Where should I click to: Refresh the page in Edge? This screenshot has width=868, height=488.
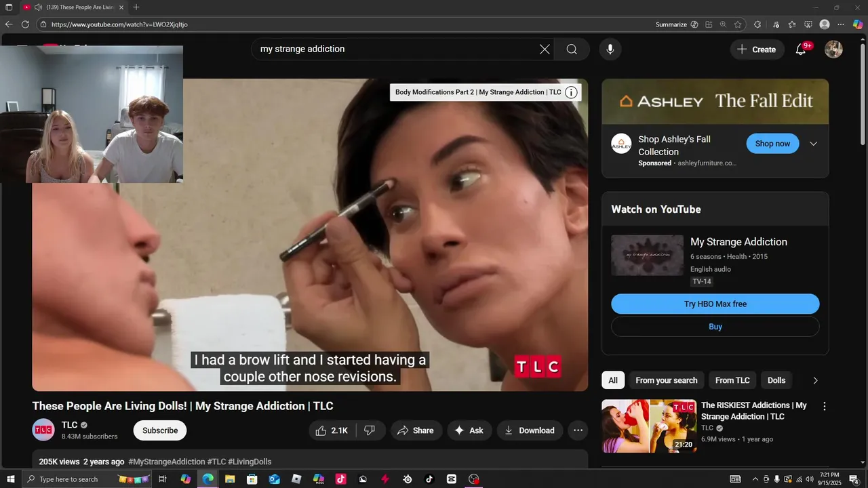(x=25, y=24)
